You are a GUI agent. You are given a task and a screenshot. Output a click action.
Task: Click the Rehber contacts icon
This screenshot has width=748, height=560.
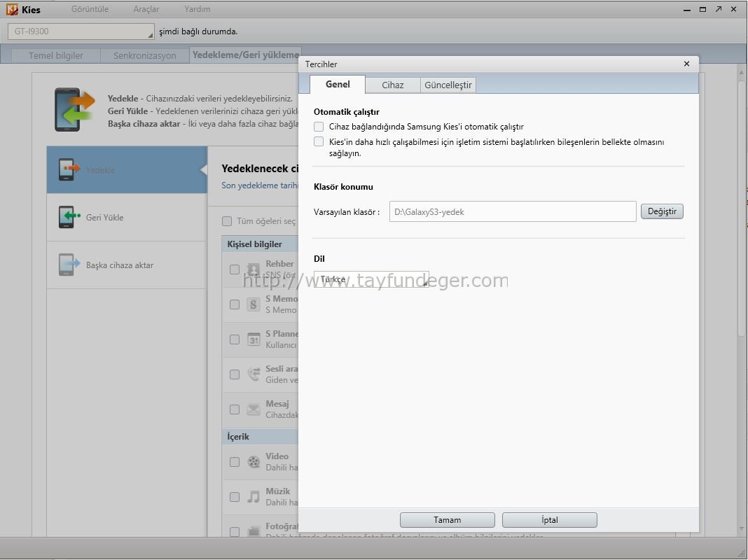click(x=254, y=269)
